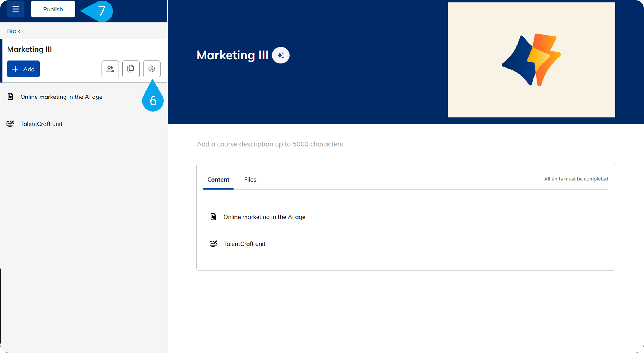644x353 pixels.
Task: Click TalentCraft icon beside sidebar TalentCraft unit
Action: coord(10,124)
